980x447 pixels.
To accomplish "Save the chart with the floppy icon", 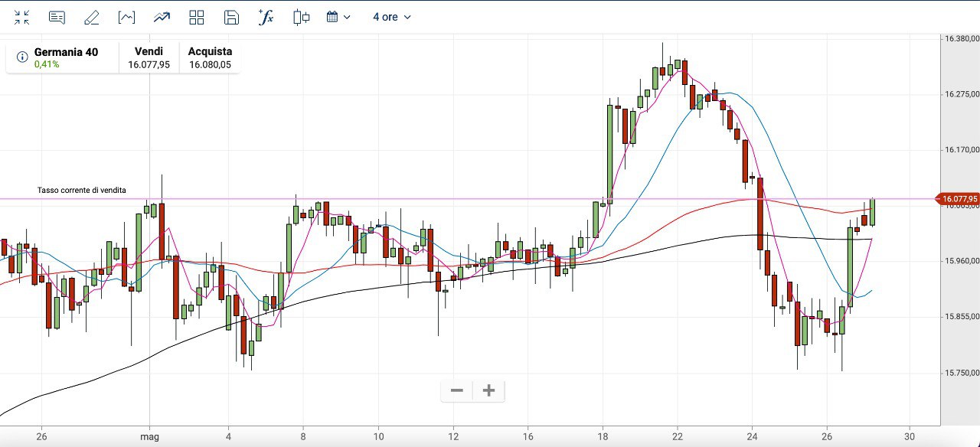I will click(x=231, y=17).
